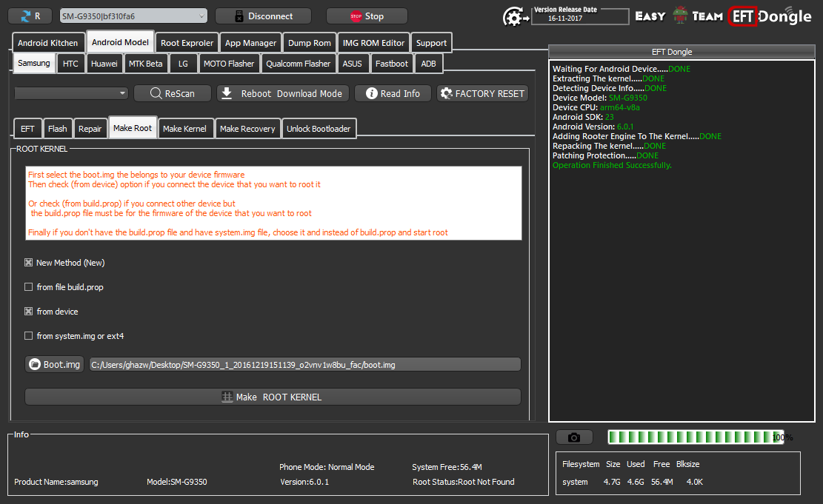Select the Android Model tab
Image resolution: width=823 pixels, height=504 pixels.
click(120, 42)
